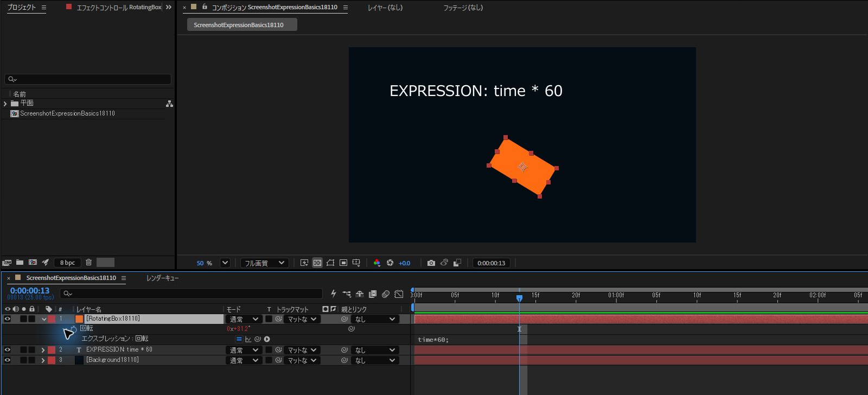The width and height of the screenshot is (868, 395).
Task: Delete selected project item with trash icon
Action: pos(89,262)
